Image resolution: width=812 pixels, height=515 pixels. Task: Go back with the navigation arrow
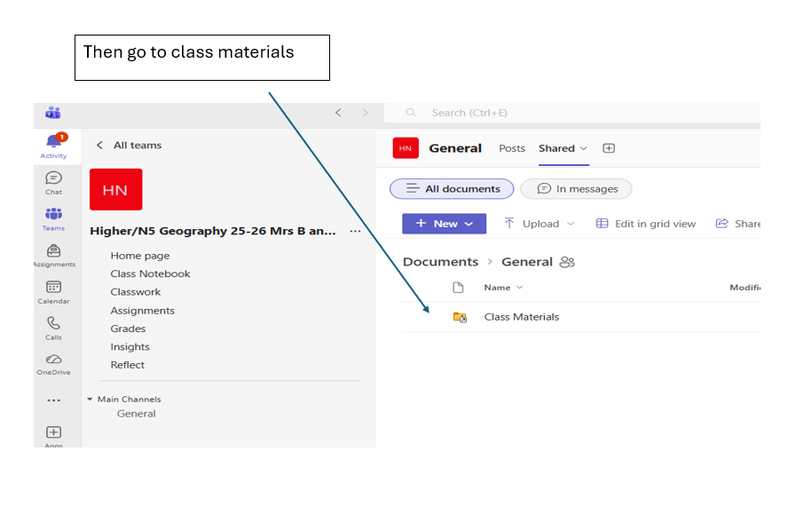click(338, 113)
